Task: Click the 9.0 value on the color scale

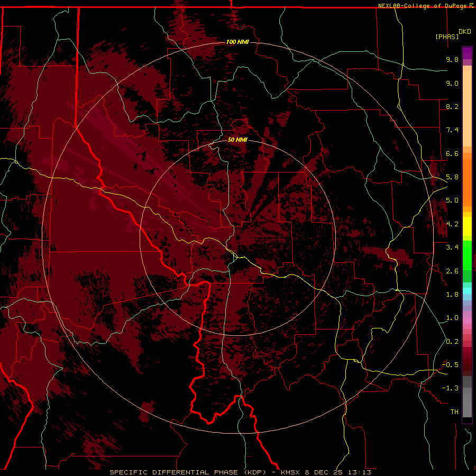Action: (x=452, y=83)
